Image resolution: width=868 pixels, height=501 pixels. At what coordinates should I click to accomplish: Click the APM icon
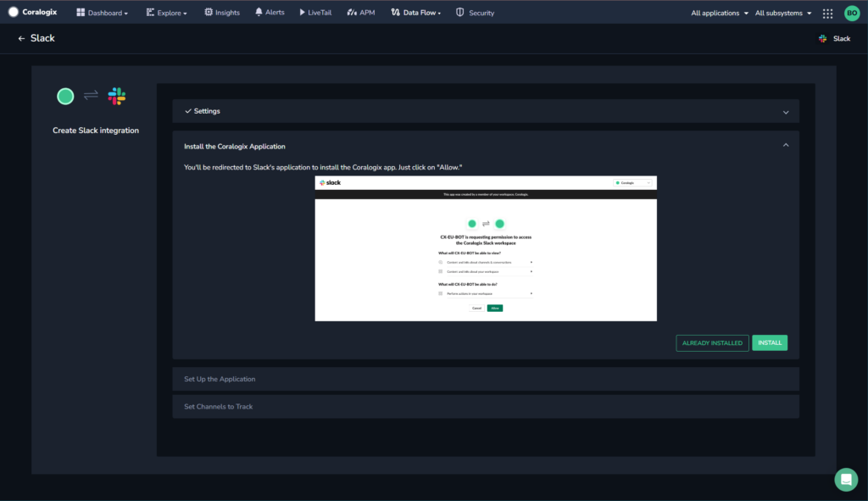pos(352,12)
